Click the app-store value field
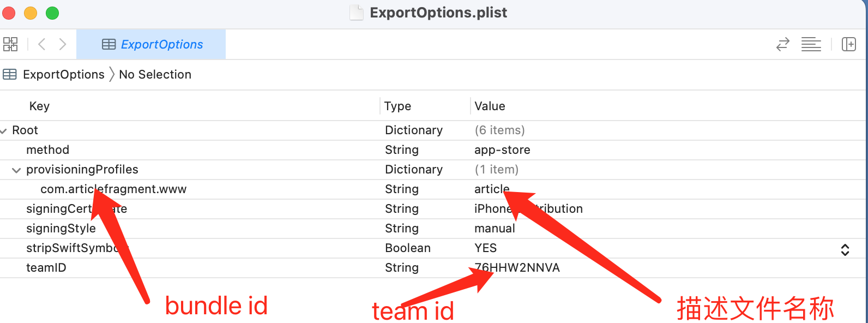Screen dimensions: 868x323 click(502, 150)
